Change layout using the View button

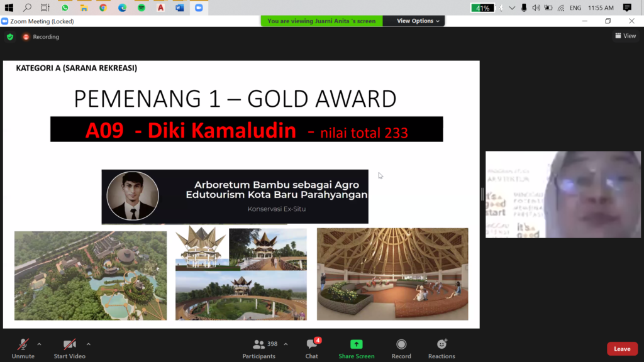[x=626, y=36]
